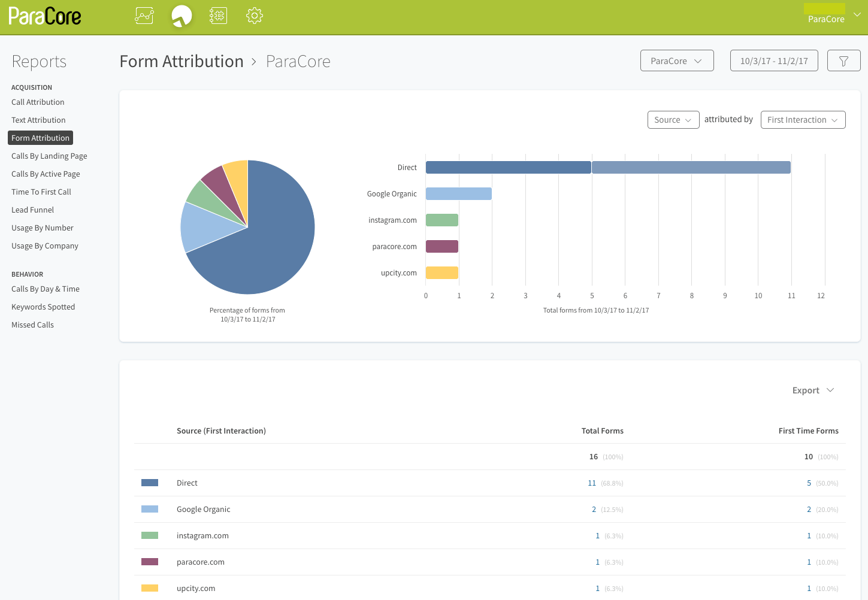Open Missed Calls report
This screenshot has height=600, width=868.
point(32,325)
